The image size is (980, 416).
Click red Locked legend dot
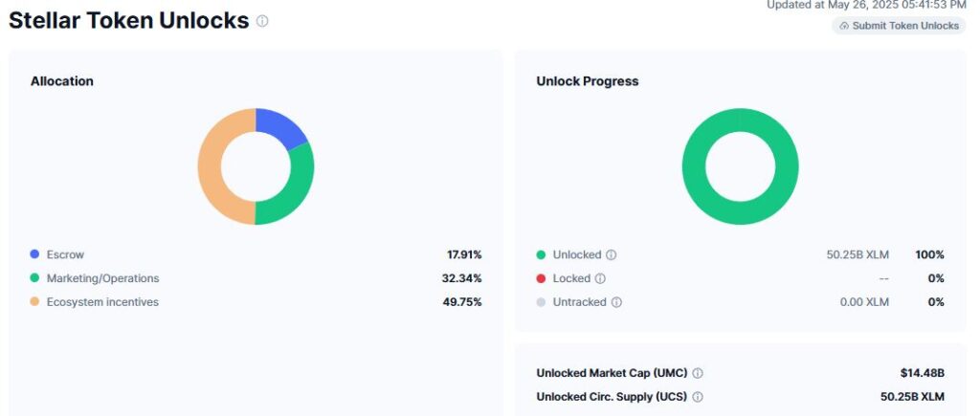[541, 279]
